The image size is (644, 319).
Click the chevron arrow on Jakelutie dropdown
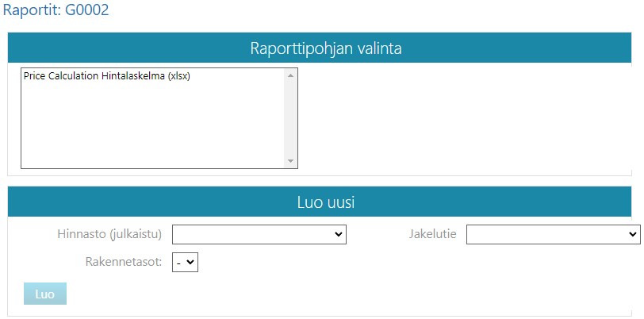632,234
